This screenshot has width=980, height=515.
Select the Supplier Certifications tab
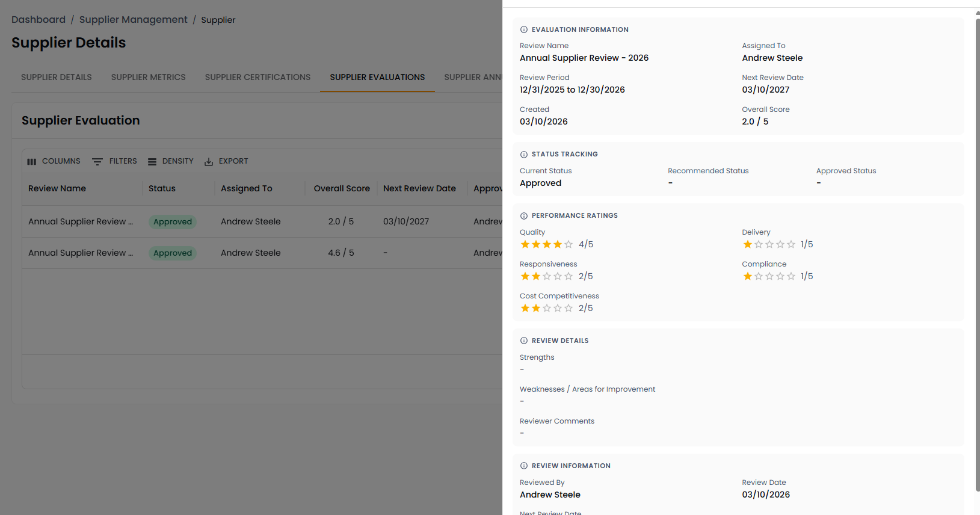pos(257,78)
